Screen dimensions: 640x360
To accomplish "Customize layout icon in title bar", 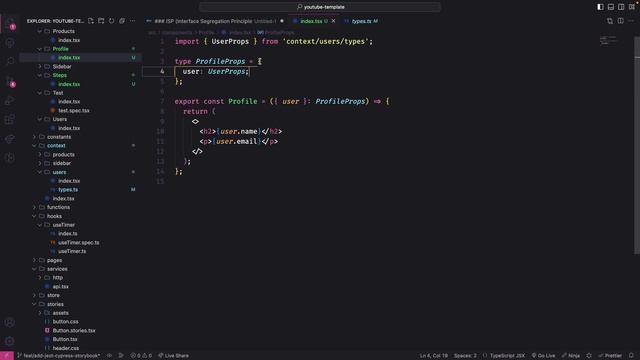I will [x=632, y=7].
